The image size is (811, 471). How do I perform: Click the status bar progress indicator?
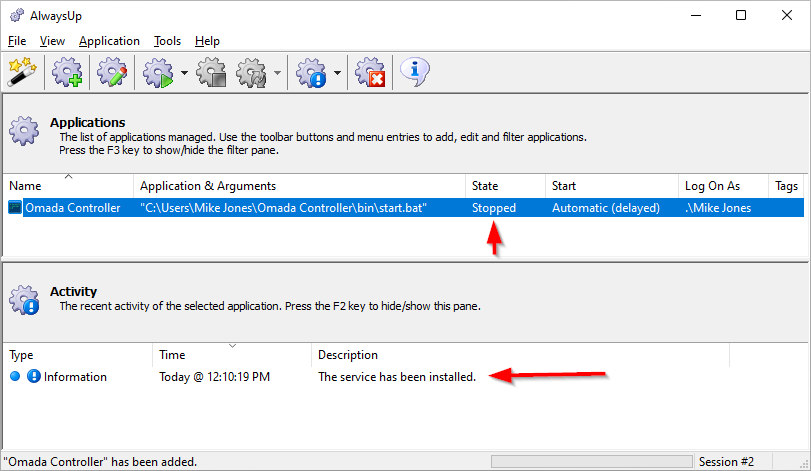click(x=592, y=461)
